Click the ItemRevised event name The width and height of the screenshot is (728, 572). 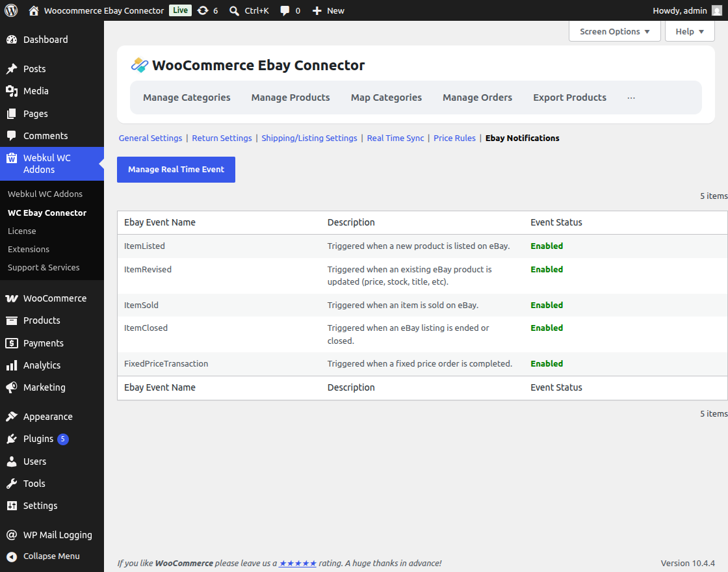pos(148,269)
